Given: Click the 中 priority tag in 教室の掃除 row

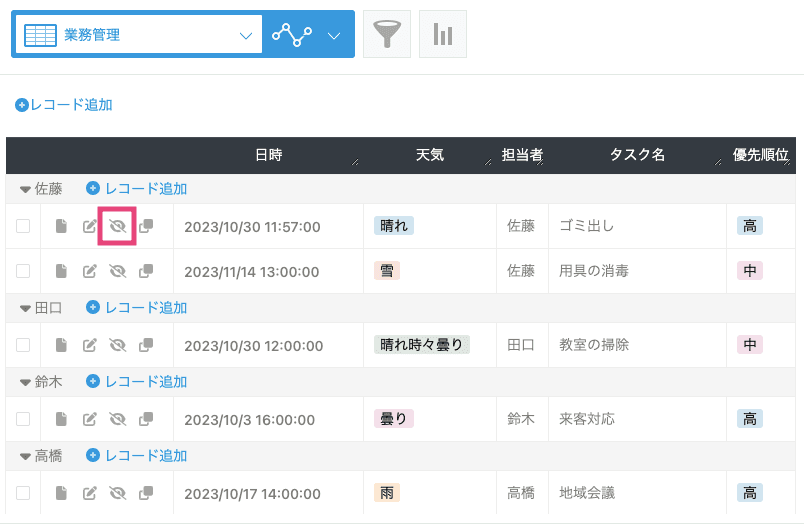Looking at the screenshot, I should 750,345.
